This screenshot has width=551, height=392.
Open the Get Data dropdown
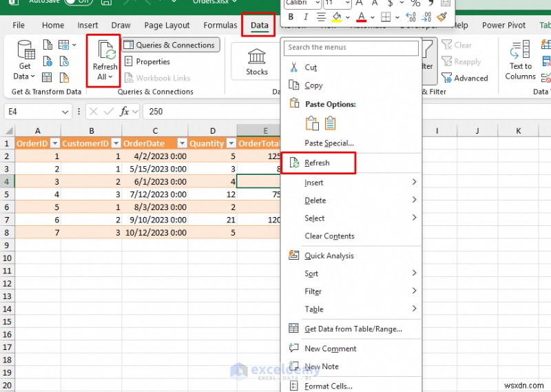coord(25,61)
